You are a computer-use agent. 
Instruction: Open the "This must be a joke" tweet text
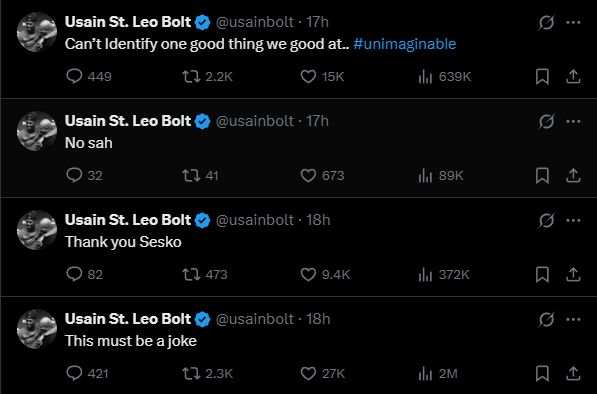pos(131,341)
